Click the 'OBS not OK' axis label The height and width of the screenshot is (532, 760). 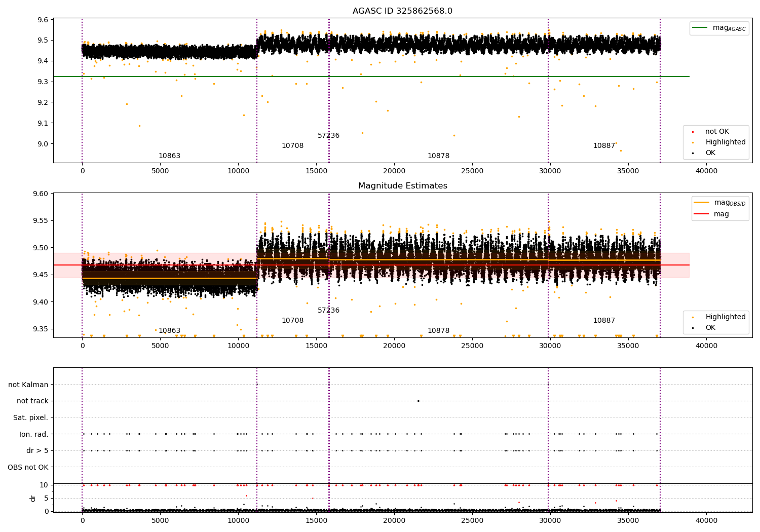point(28,467)
